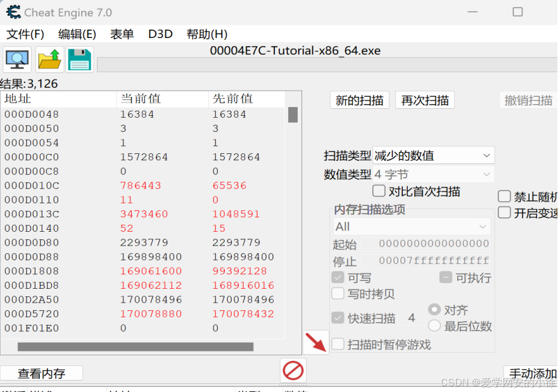The image size is (558, 392).
Task: Save table with floppy disk icon
Action: (x=80, y=60)
